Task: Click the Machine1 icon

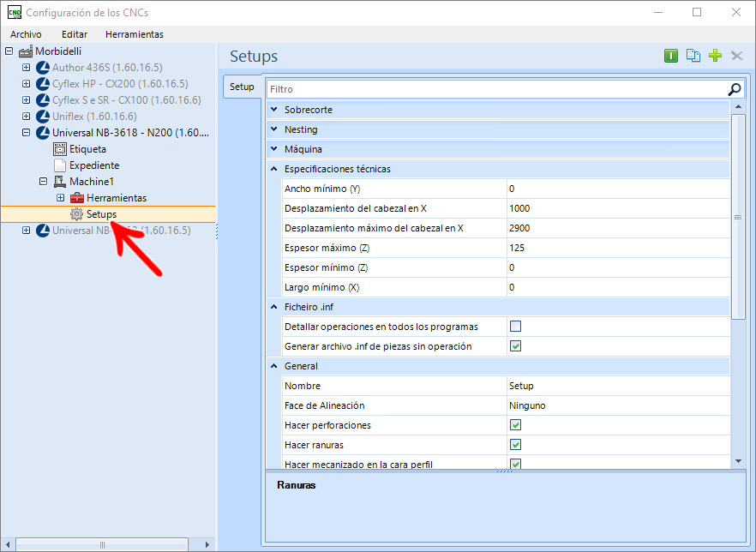Action: tap(60, 182)
